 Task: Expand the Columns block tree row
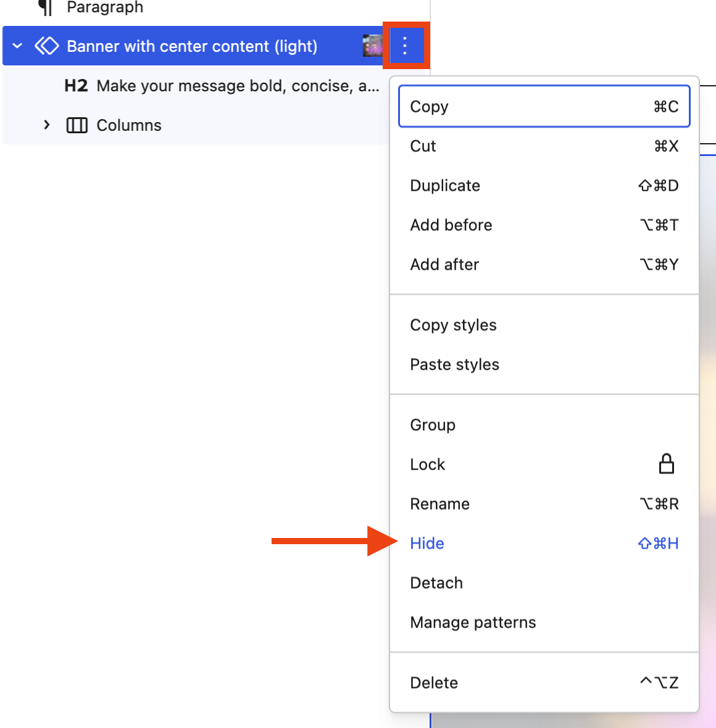click(46, 125)
